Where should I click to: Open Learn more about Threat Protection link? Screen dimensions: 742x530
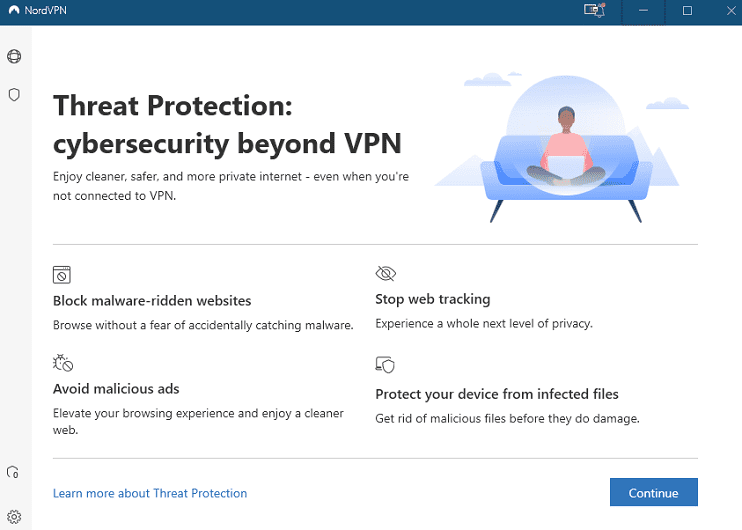[x=150, y=493]
